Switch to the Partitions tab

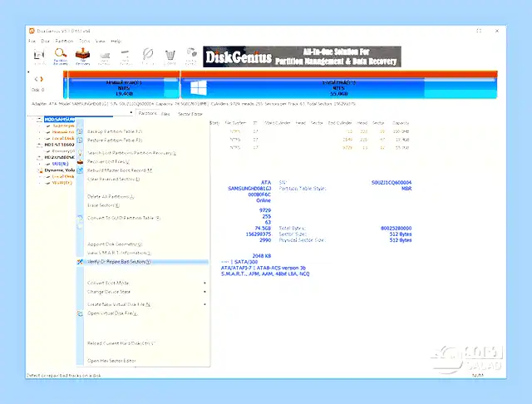point(148,113)
